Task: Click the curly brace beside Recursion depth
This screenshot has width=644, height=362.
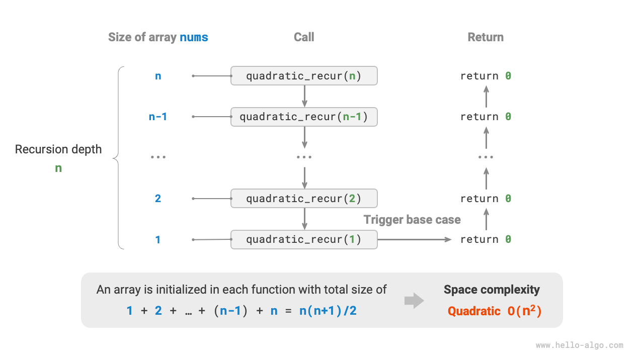Action: coord(119,158)
